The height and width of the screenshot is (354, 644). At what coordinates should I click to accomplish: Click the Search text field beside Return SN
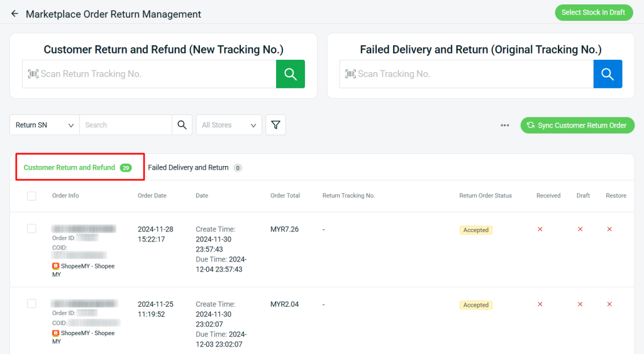coord(126,125)
